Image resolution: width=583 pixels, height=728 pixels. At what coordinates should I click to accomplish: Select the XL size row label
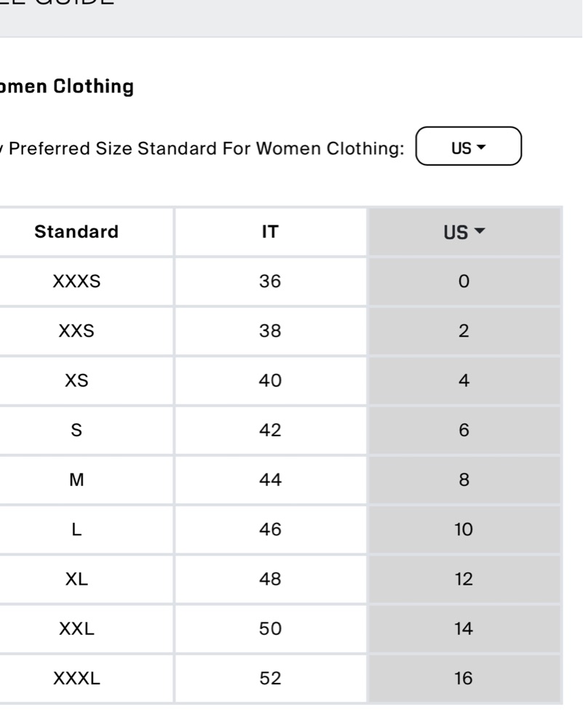click(x=76, y=579)
